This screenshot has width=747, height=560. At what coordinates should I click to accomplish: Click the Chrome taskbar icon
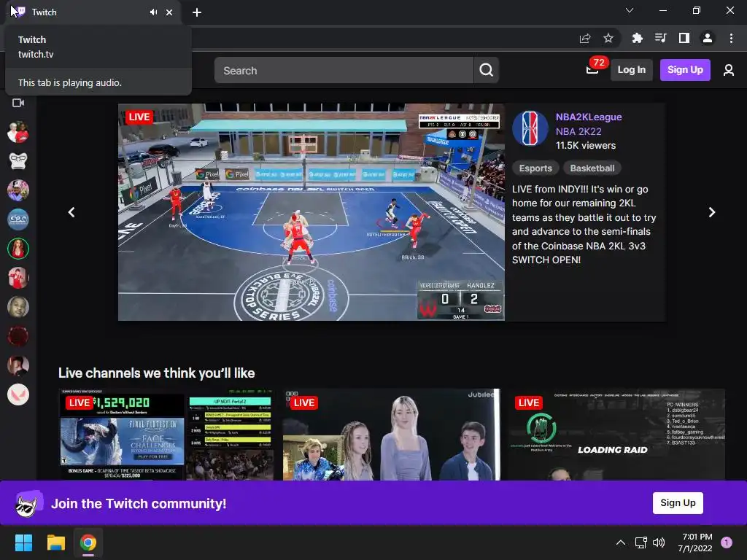click(x=88, y=542)
